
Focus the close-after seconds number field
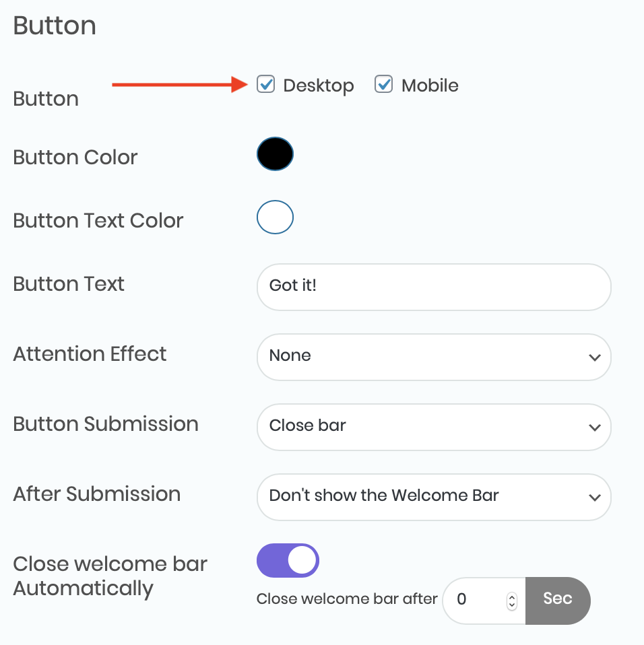tap(476, 599)
